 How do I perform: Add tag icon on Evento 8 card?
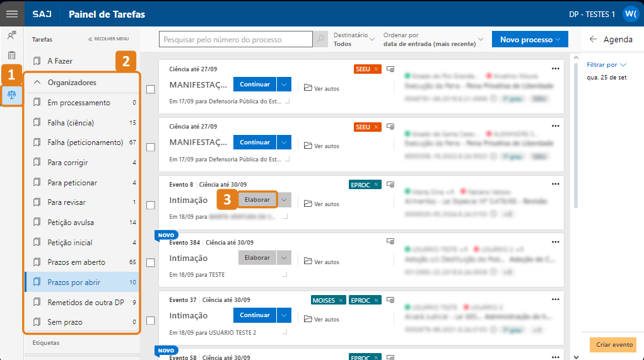tap(390, 185)
